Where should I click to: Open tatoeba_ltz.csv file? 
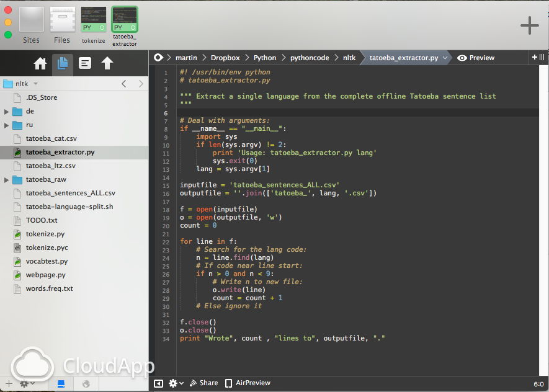tap(74, 166)
